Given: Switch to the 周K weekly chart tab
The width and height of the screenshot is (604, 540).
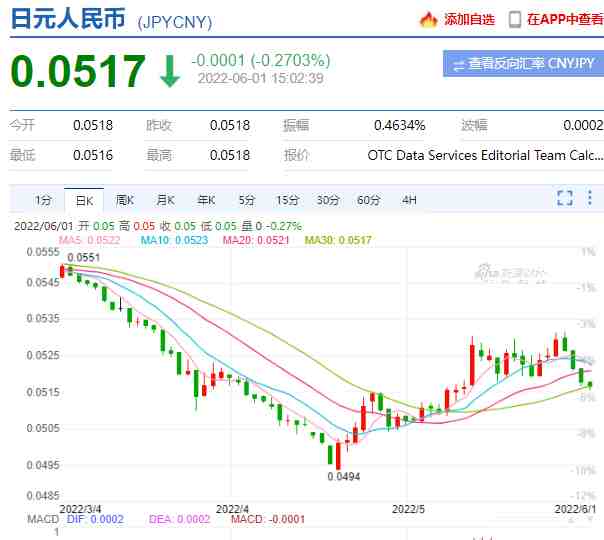Looking at the screenshot, I should coord(124,200).
